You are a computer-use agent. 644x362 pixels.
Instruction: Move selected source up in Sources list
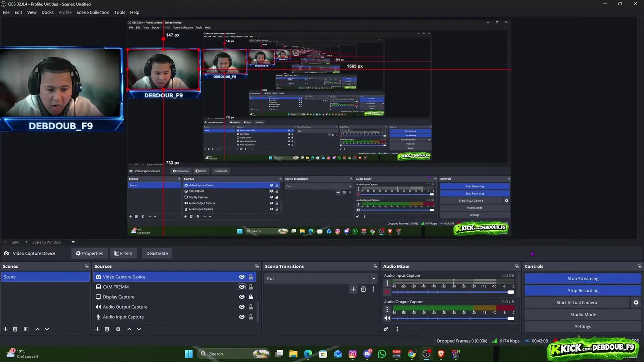129,329
